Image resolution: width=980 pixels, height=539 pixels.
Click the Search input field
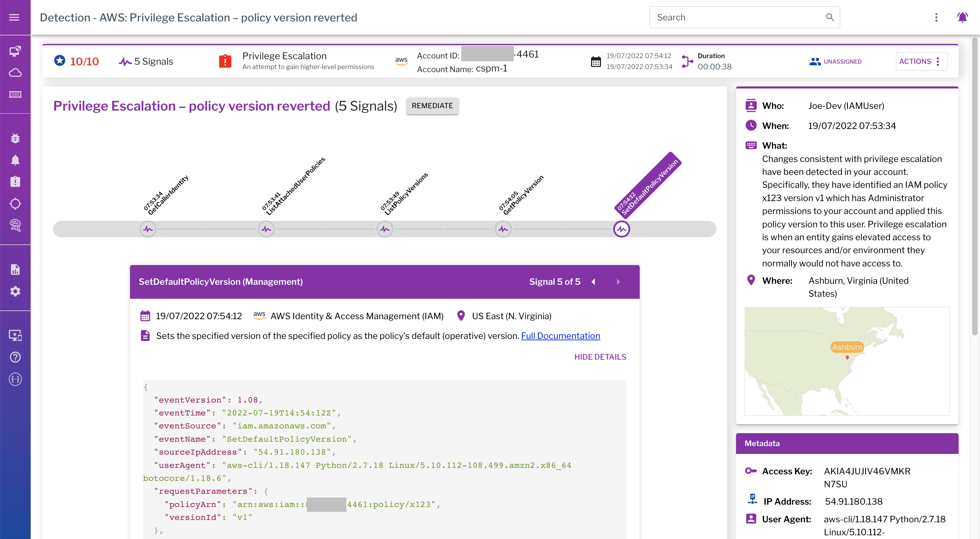(x=738, y=17)
